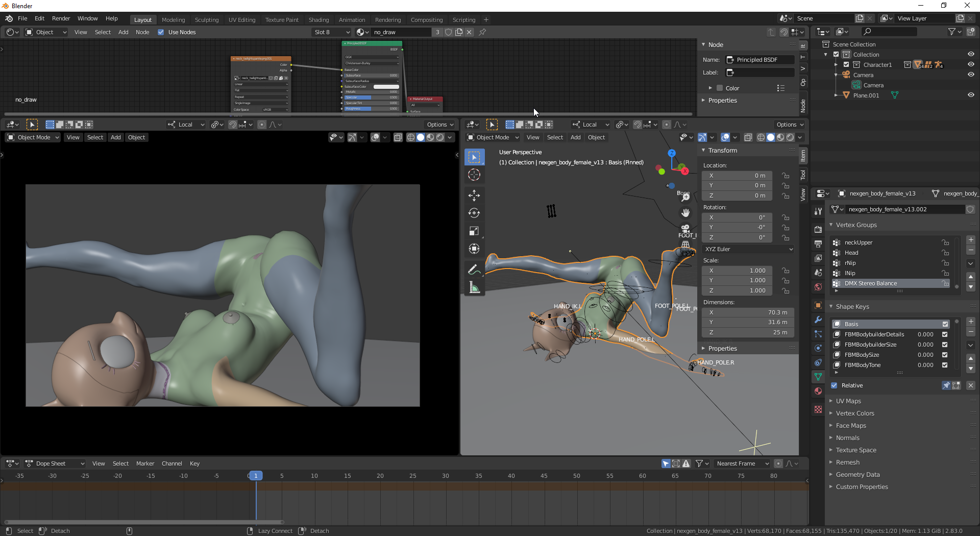This screenshot has width=980, height=536.
Task: Open the Options popover in right viewport
Action: tap(790, 125)
